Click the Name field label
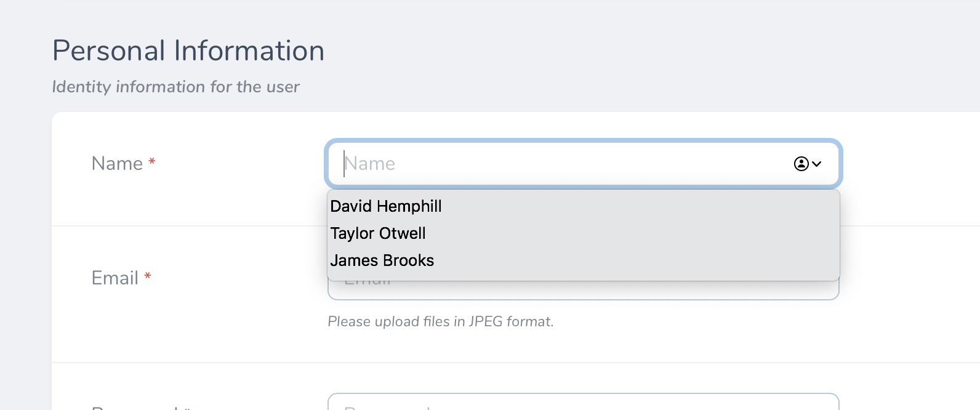980x410 pixels. pos(117,164)
